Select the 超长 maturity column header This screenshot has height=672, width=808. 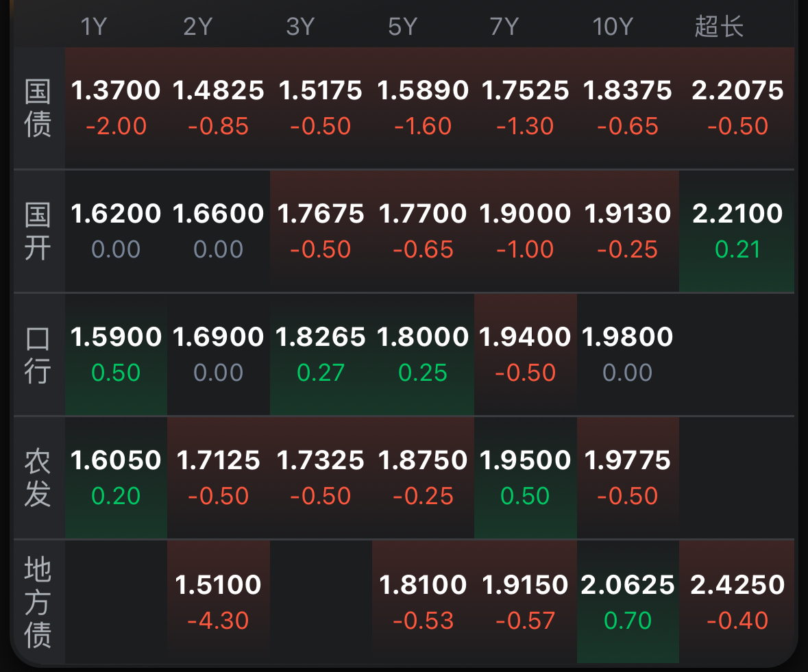pos(719,27)
